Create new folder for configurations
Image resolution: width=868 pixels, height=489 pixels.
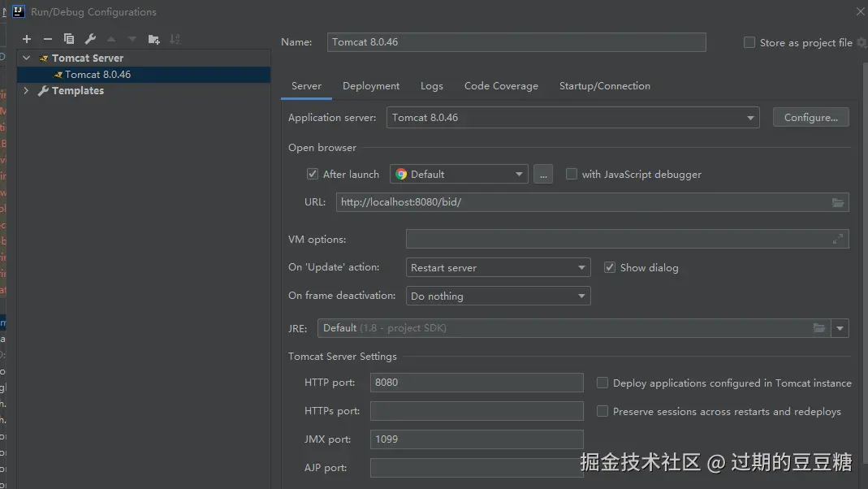(x=154, y=39)
